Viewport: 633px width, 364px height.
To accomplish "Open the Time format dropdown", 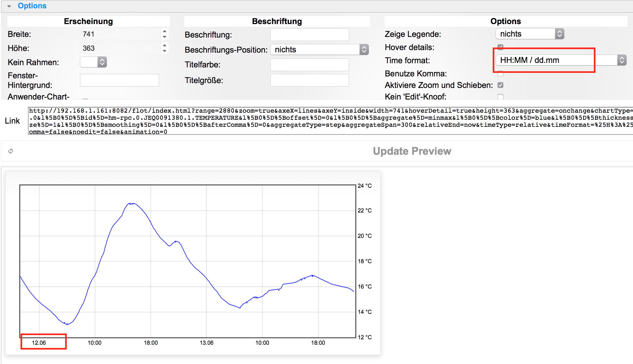I will tap(561, 60).
